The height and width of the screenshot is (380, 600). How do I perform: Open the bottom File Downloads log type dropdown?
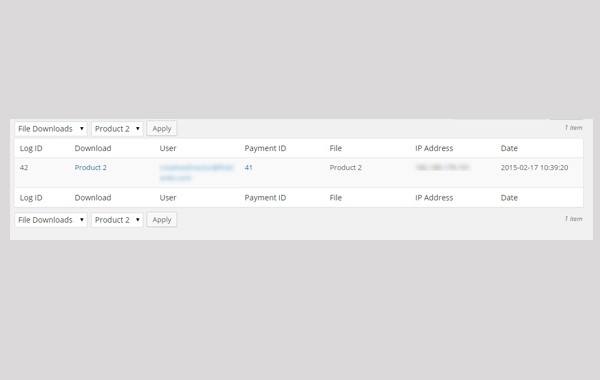[x=51, y=220]
